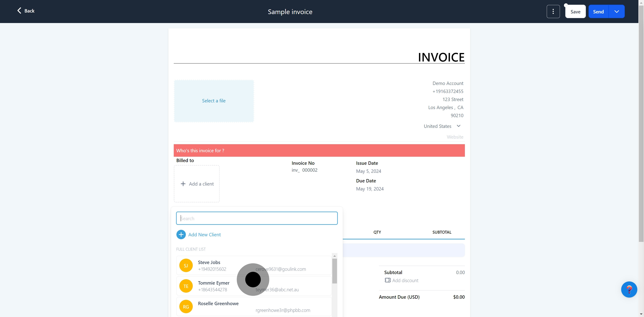Click the client list scroll-up arrow

click(x=335, y=256)
